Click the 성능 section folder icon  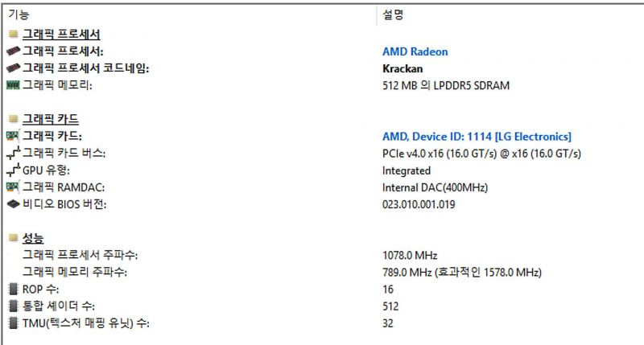[x=13, y=238]
